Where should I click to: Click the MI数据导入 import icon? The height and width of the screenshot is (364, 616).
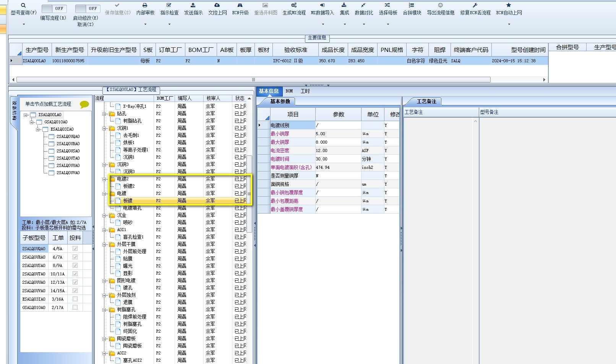(x=322, y=5)
